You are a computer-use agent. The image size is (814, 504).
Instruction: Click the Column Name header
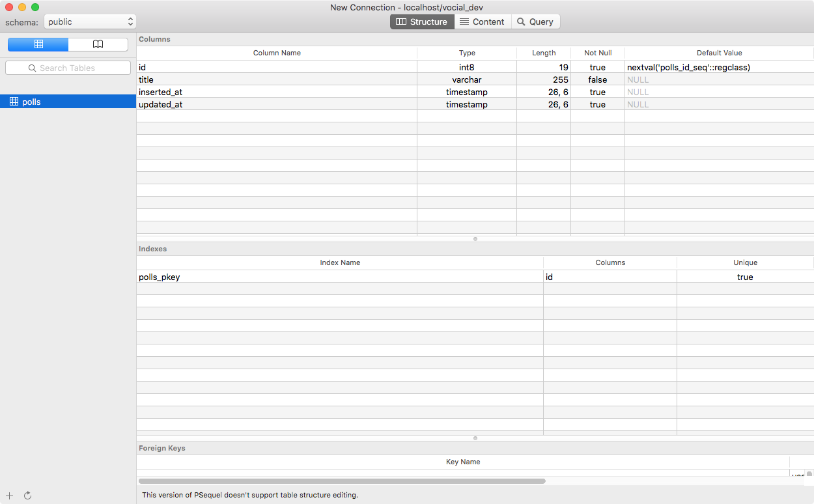pos(277,53)
